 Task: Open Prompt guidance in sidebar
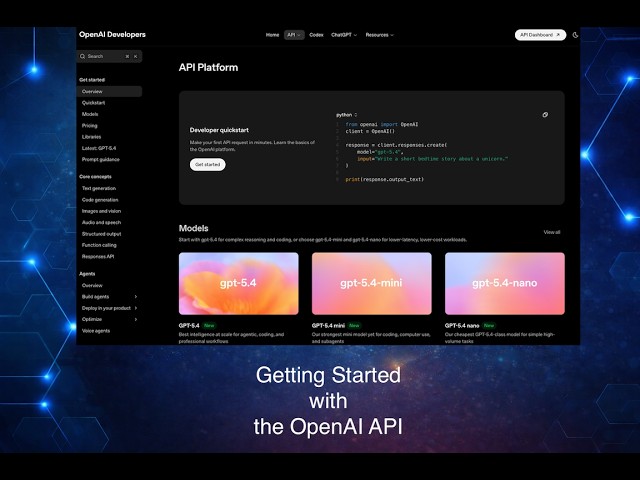click(x=100, y=160)
